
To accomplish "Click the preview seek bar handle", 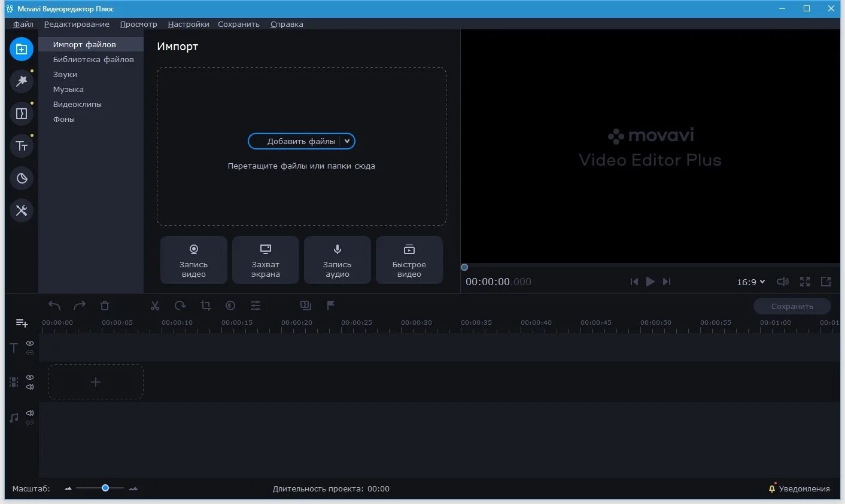I will point(464,267).
